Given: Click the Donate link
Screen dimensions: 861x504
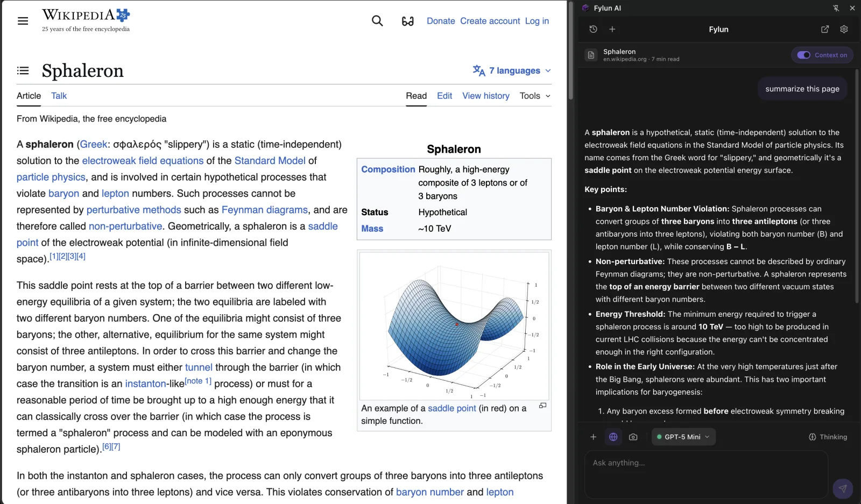Looking at the screenshot, I should click(441, 21).
